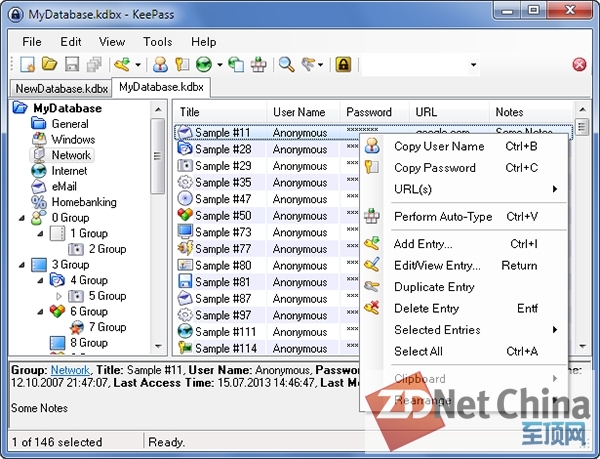600x459 pixels.
Task: Choose Edit/View Entry... from context menu
Action: coord(464,265)
